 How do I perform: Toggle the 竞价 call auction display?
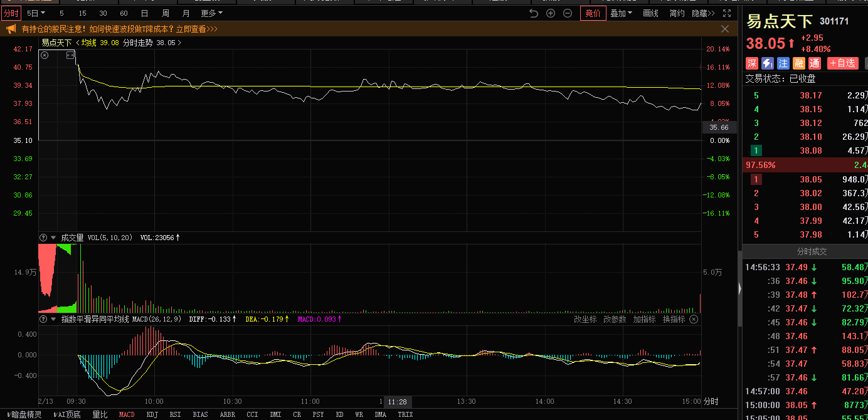[593, 13]
